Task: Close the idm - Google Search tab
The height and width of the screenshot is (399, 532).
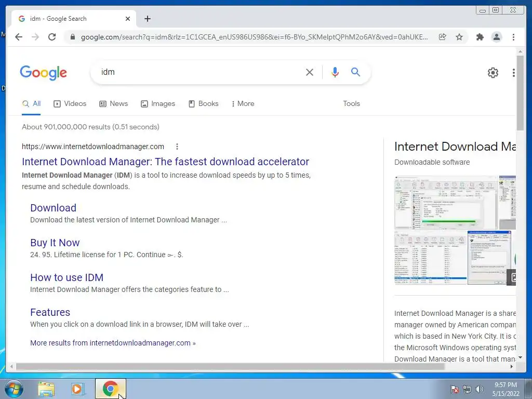Action: pos(128,19)
